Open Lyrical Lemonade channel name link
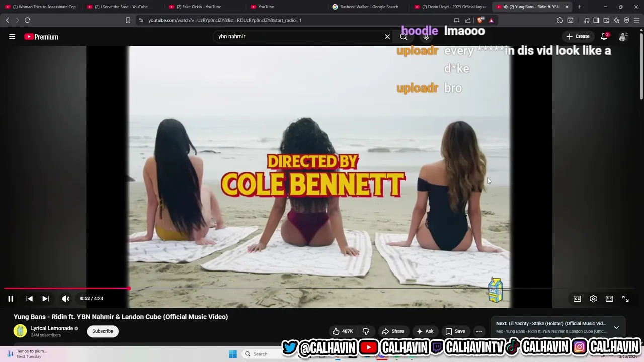This screenshot has height=362, width=644. click(x=52, y=328)
